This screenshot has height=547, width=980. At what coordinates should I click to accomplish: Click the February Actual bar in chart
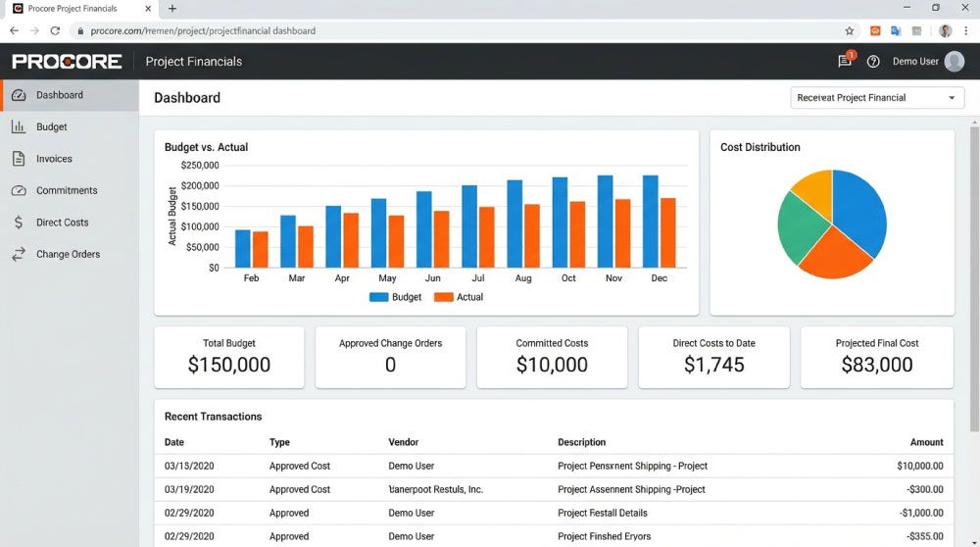pyautogui.click(x=261, y=249)
